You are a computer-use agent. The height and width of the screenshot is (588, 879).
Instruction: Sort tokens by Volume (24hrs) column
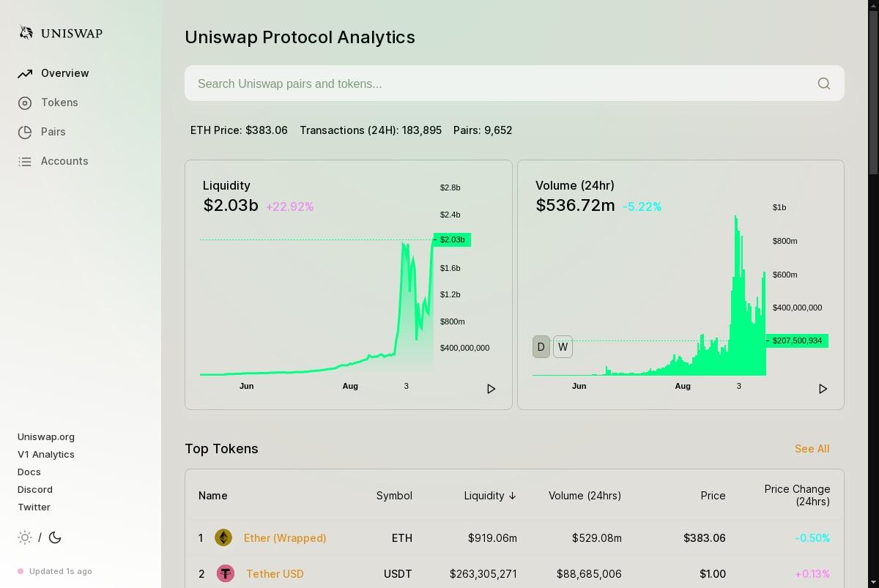[585, 496]
